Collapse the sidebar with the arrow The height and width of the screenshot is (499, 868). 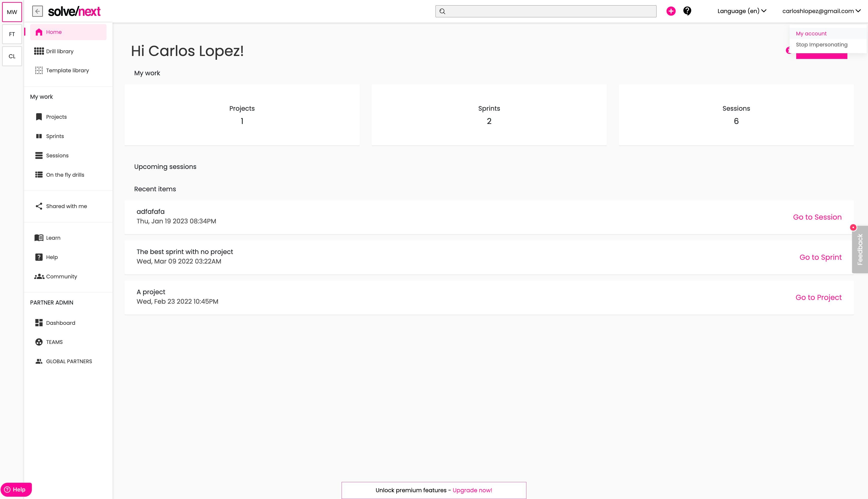tap(38, 11)
